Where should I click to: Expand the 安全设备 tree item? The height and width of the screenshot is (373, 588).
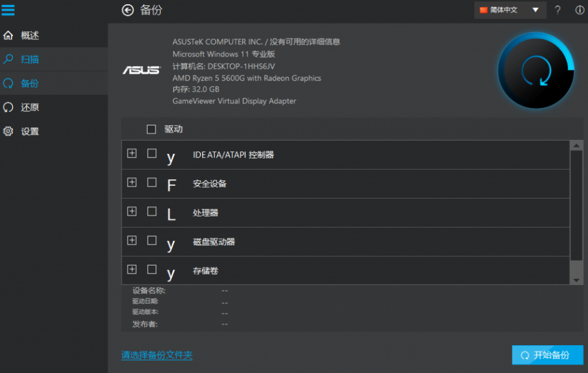[132, 182]
